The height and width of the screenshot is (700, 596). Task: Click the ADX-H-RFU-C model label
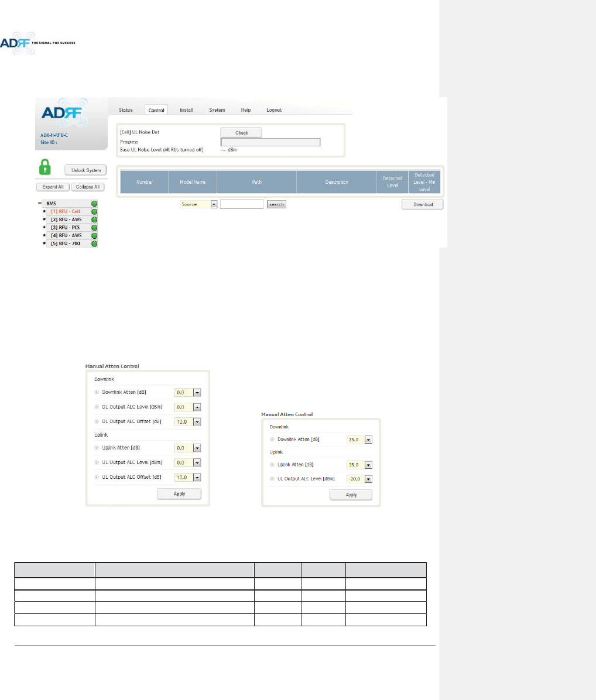pos(54,135)
